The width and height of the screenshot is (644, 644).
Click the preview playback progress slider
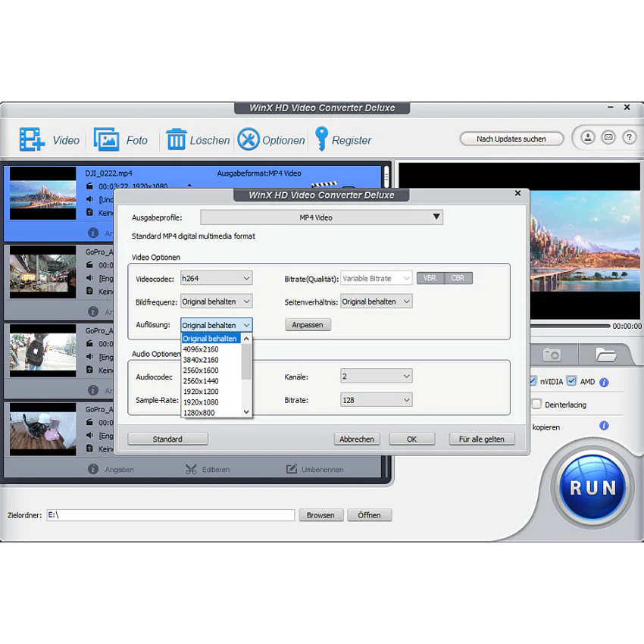coord(570,326)
